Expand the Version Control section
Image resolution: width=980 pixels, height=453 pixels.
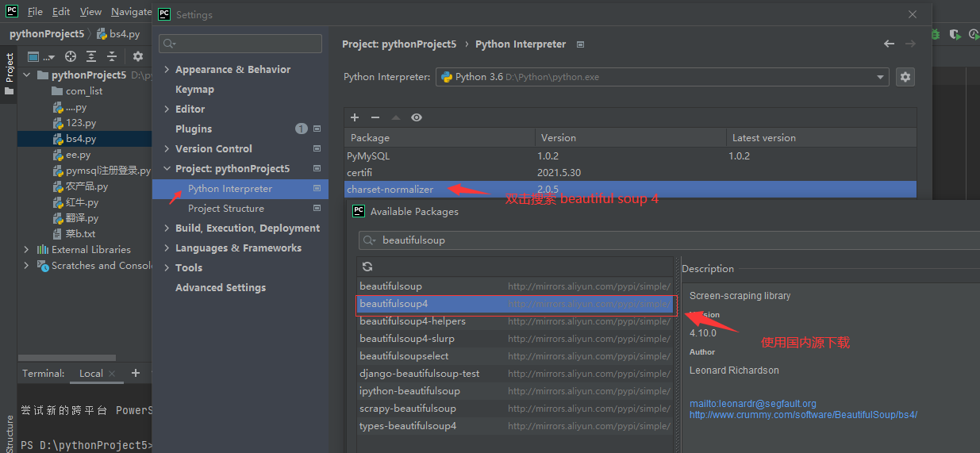[x=167, y=148]
